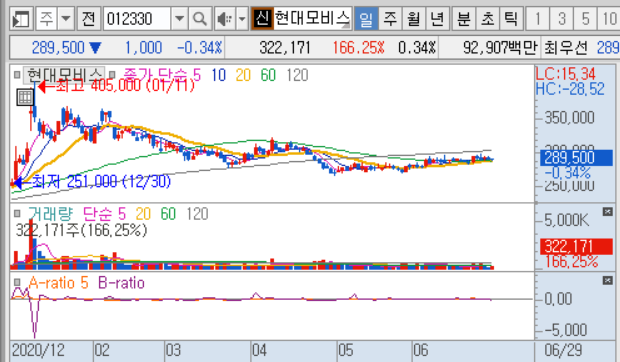This screenshot has width=620, height=362.
Task: Click the blue 289,500 price axis tag
Action: coord(576,158)
